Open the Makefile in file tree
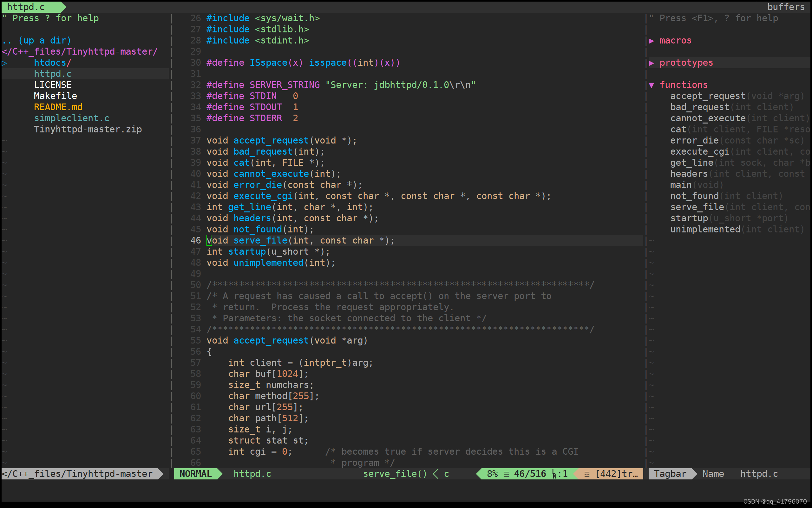This screenshot has height=508, width=812. click(56, 96)
